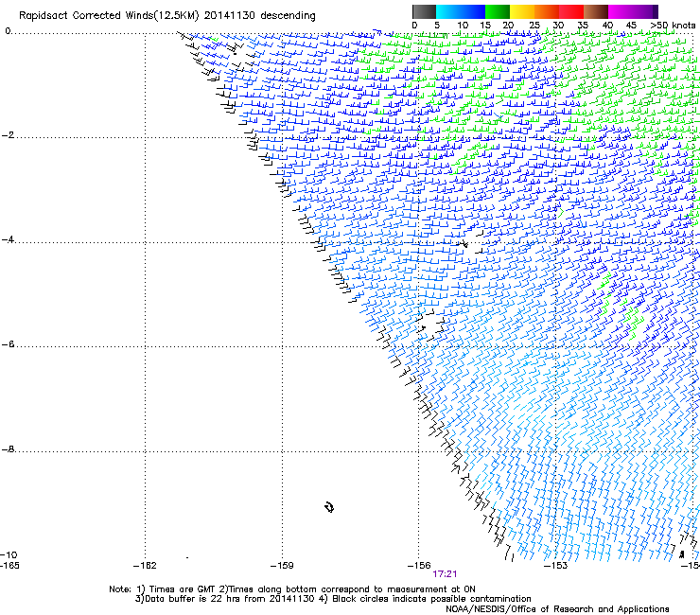Screen dimensions: 700x615
Task: Click the '20141130 descending' date in the title
Action: click(260, 16)
